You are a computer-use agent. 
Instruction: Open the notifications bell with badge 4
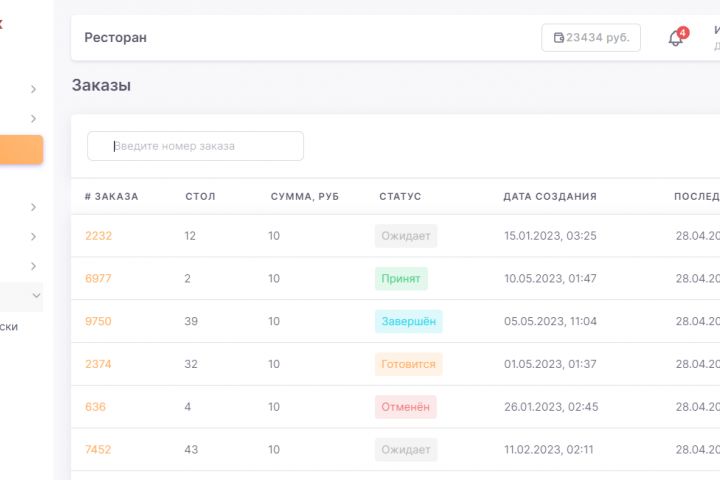[x=676, y=38]
